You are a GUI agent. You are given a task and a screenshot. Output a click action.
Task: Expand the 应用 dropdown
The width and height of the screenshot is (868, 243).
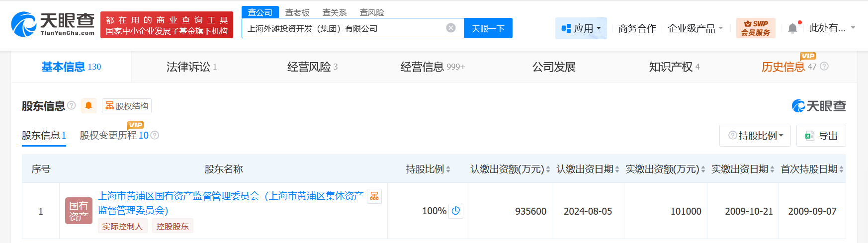click(x=581, y=28)
